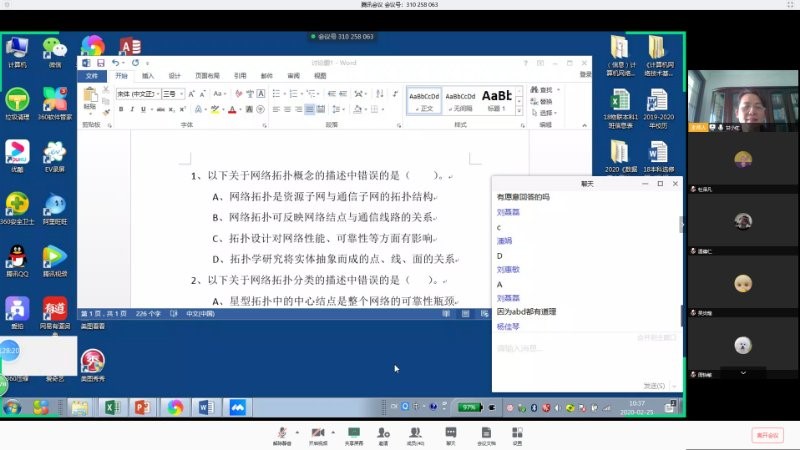The height and width of the screenshot is (450, 800).
Task: Toggle Bold formatting in Word ribbon
Action: (x=121, y=109)
